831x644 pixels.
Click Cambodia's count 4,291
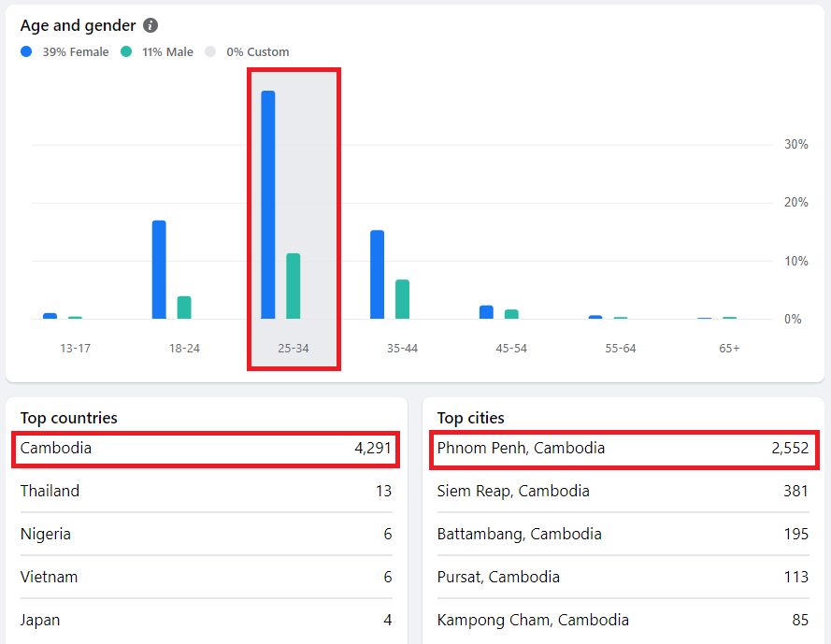coord(373,448)
